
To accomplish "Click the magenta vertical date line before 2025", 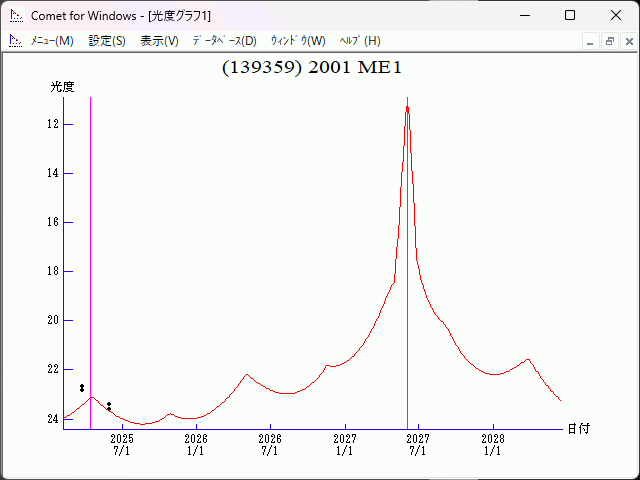I will point(91,250).
